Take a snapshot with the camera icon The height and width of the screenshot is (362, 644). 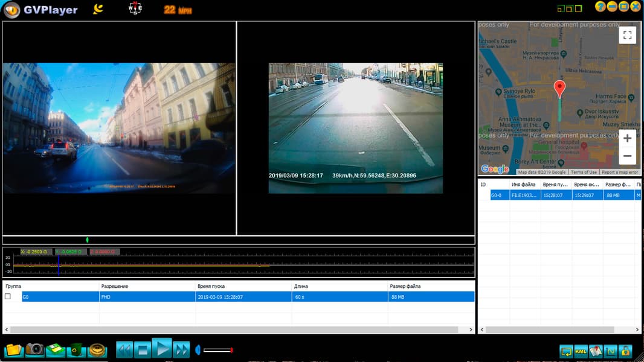[34, 349]
